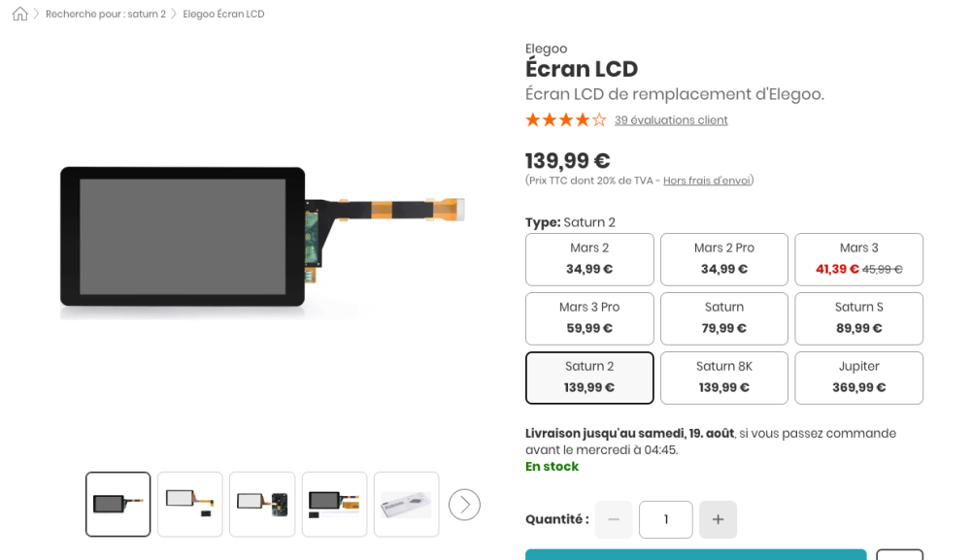Go back to Recherche pour : saturn 2
971x560 pixels.
pyautogui.click(x=106, y=14)
